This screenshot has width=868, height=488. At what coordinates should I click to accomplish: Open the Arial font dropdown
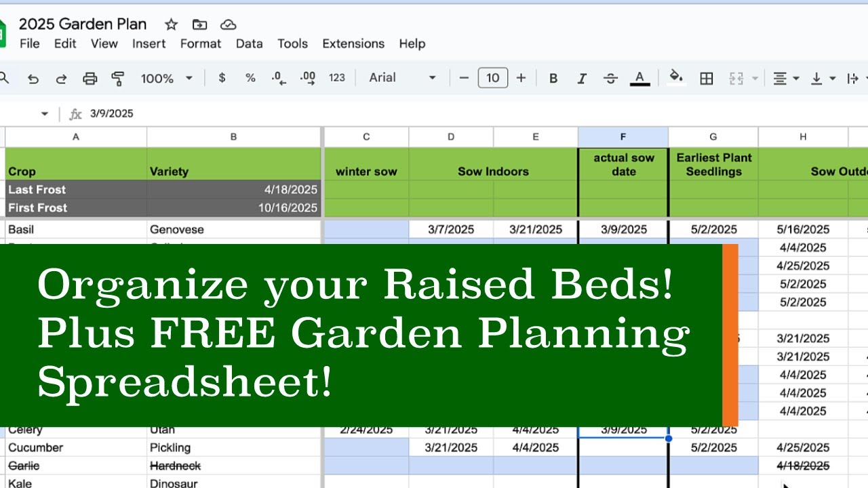[403, 78]
